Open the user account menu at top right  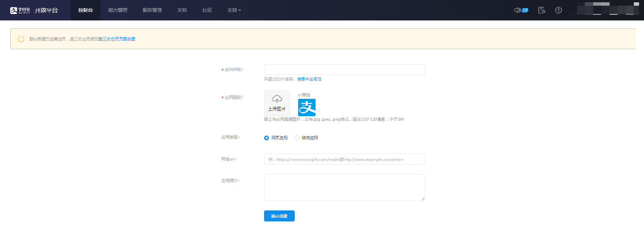(x=605, y=9)
